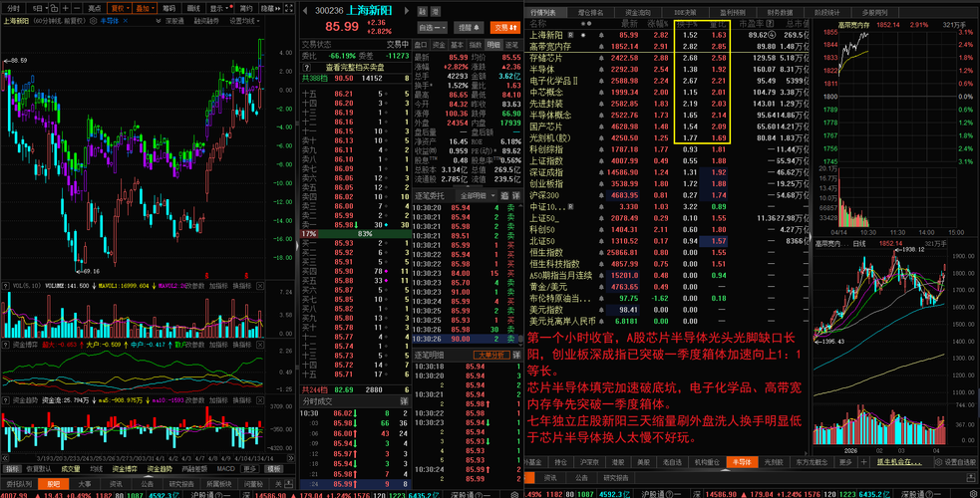The width and height of the screenshot is (980, 498).
Task: Switch to the 资金流向 tab
Action: click(637, 13)
